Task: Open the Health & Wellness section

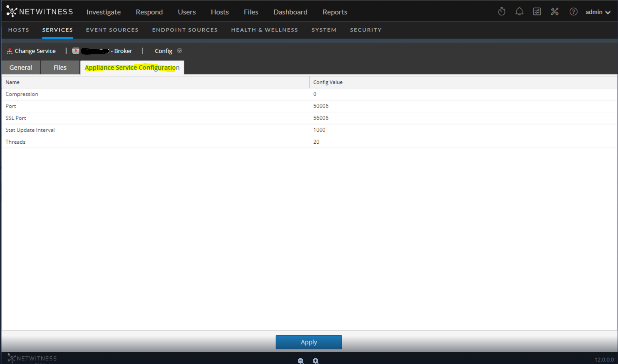Action: pos(264,30)
